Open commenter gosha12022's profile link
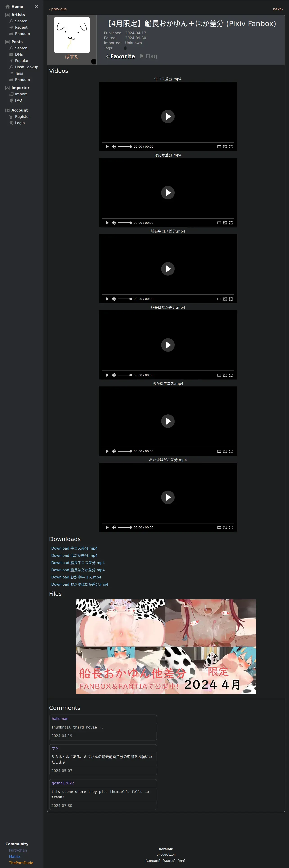 click(63, 783)
